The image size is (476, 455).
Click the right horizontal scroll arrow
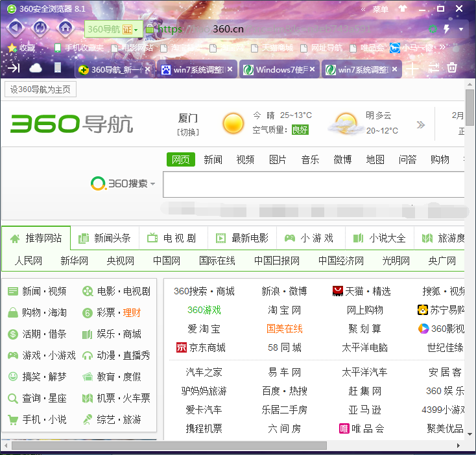458,445
